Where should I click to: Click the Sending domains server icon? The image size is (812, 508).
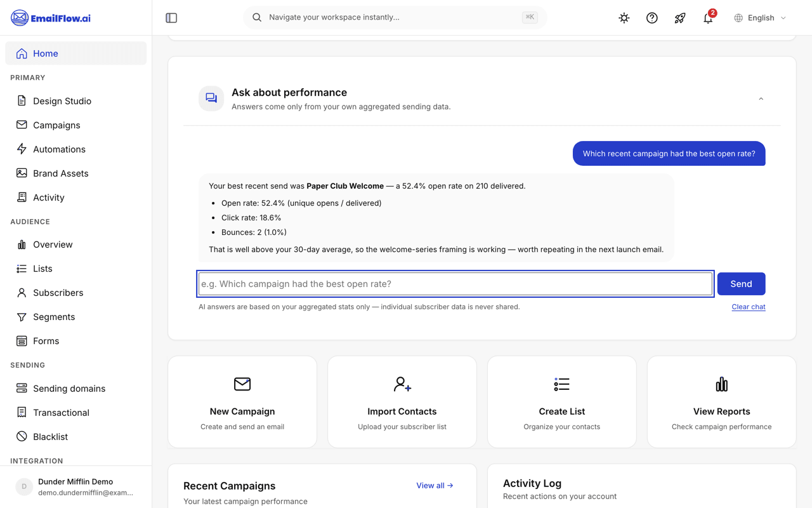coord(22,389)
